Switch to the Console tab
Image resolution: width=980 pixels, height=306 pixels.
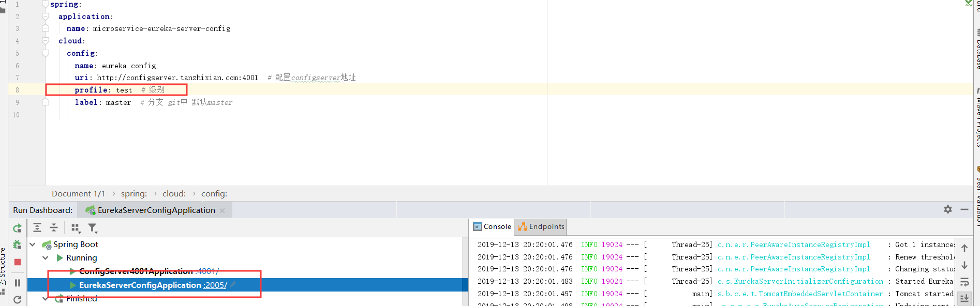(x=492, y=226)
